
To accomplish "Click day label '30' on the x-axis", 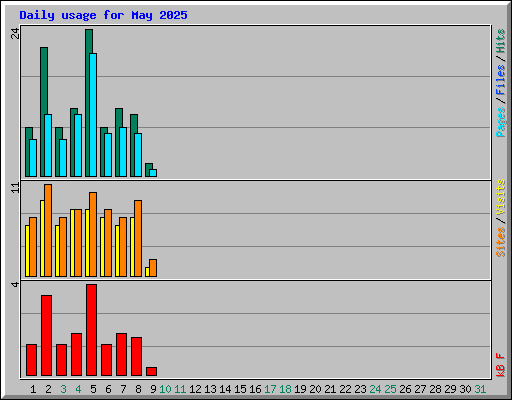I will tap(465, 389).
